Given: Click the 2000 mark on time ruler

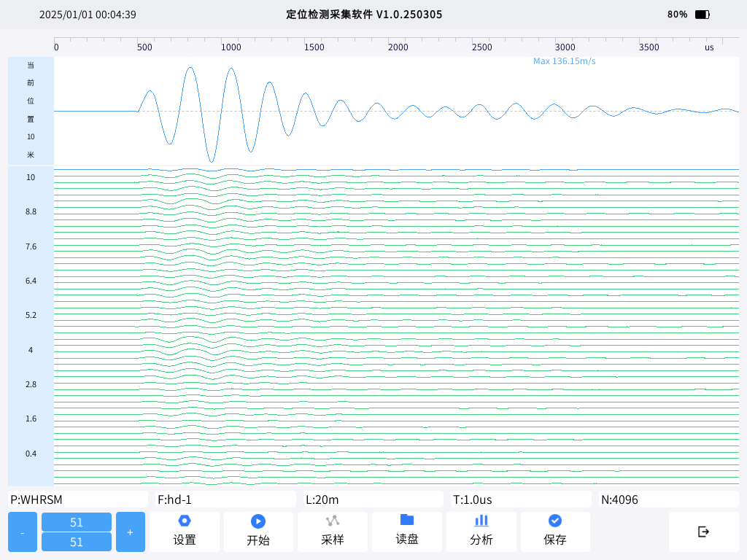Looking at the screenshot, I should click(x=398, y=47).
